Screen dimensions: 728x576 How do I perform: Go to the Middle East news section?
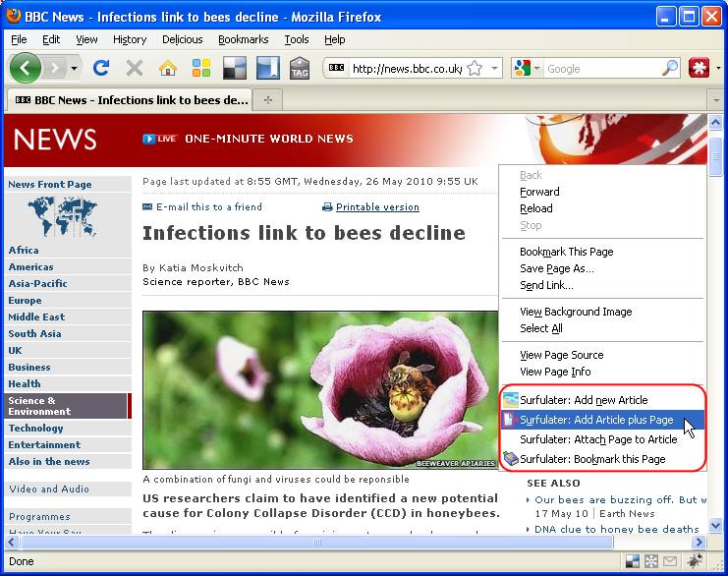click(x=36, y=317)
